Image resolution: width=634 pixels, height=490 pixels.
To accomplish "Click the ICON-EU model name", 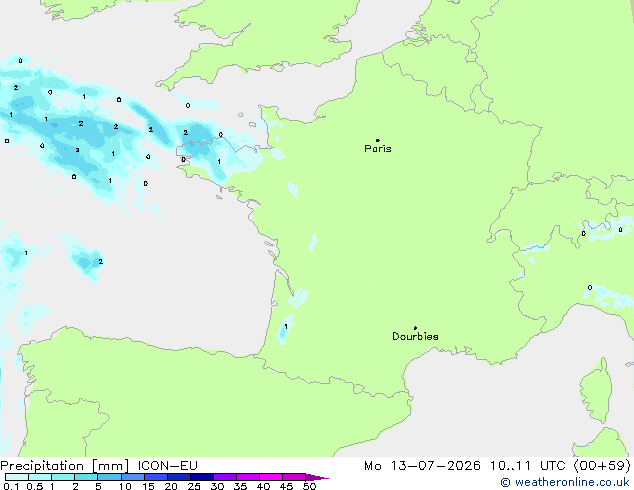I will click(x=167, y=466).
